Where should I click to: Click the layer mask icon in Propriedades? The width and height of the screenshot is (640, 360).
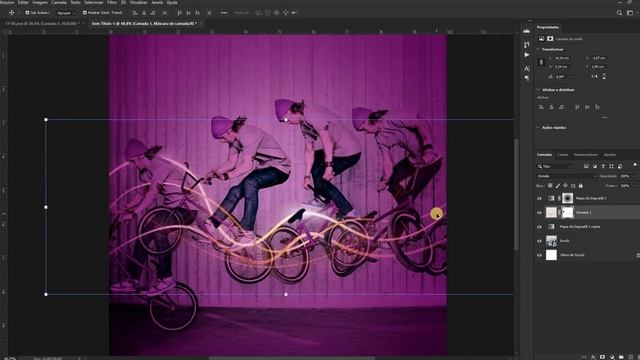click(x=550, y=39)
